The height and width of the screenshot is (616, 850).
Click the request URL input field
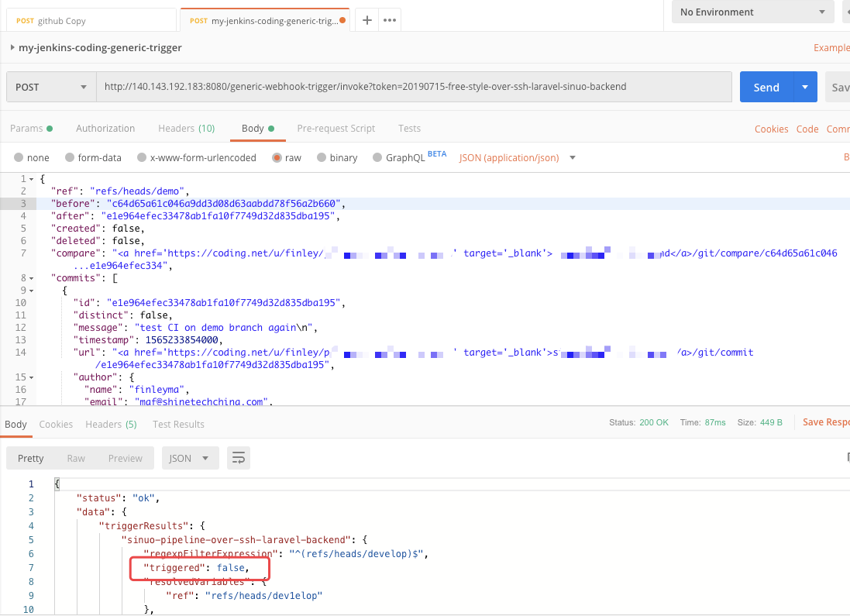(414, 87)
